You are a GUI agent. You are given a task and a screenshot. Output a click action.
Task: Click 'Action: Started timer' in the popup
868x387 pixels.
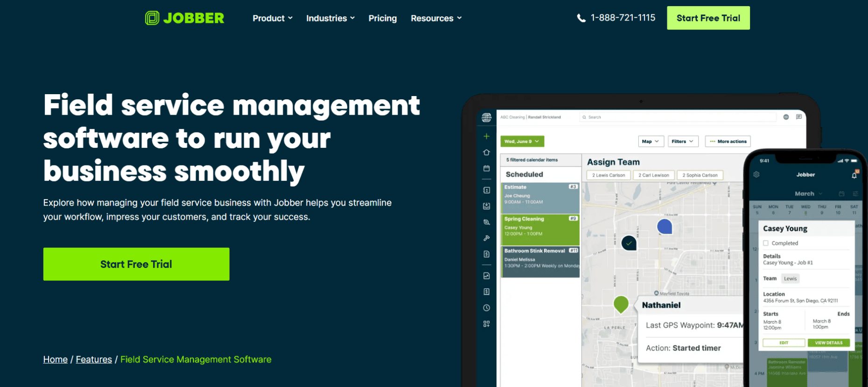point(683,348)
